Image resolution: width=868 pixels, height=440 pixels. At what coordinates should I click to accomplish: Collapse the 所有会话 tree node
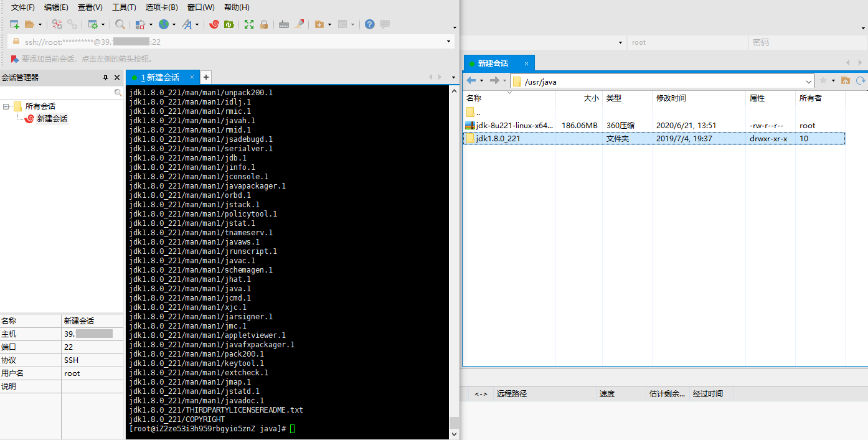[6, 106]
